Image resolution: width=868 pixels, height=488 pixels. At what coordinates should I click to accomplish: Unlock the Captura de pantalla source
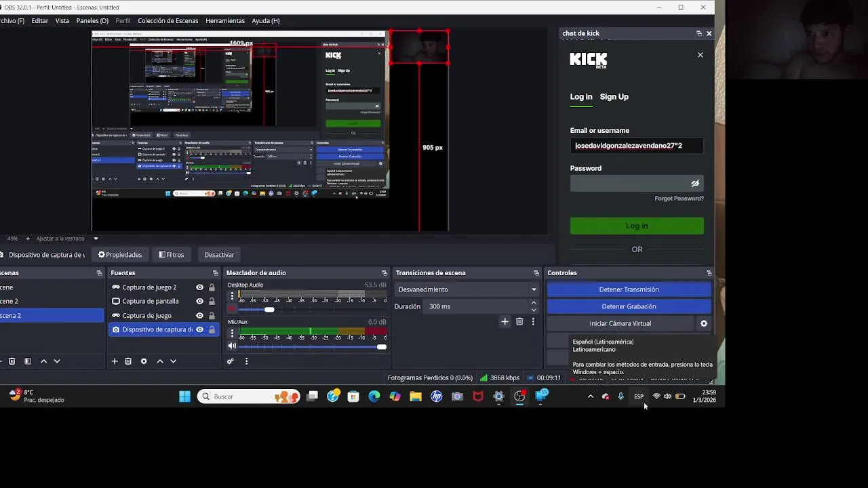pyautogui.click(x=212, y=302)
